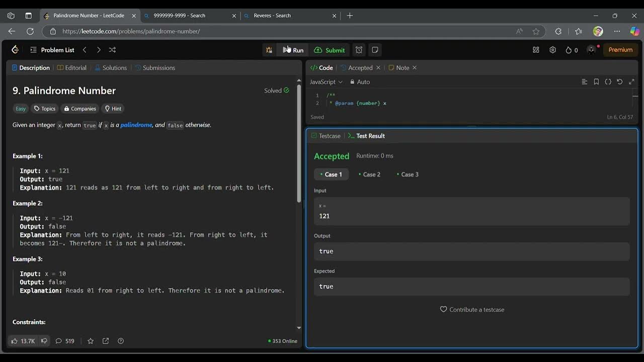The image size is (644, 362).
Task: Show the Topics tag
Action: [45, 109]
